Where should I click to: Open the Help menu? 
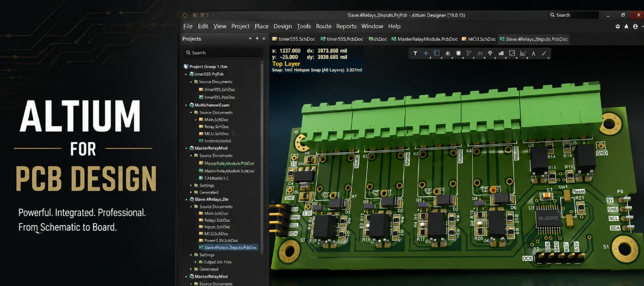pos(394,26)
